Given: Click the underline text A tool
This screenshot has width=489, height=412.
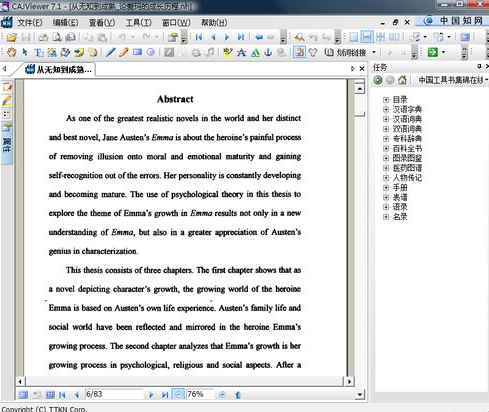Looking at the screenshot, I should click(255, 53).
